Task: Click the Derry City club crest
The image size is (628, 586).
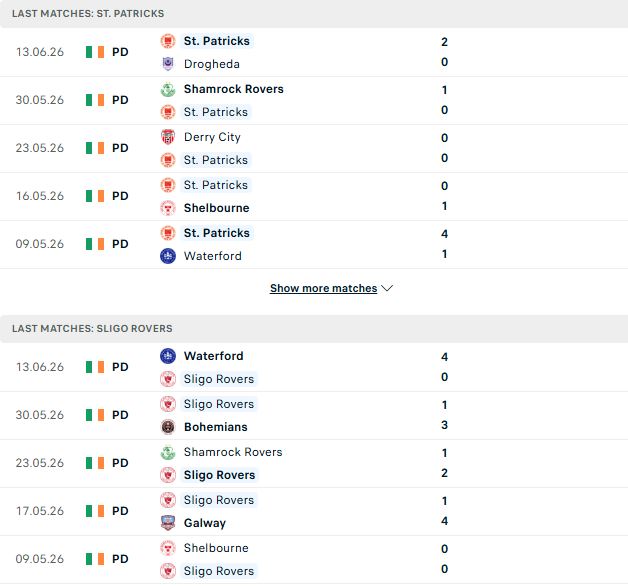Action: (x=168, y=137)
